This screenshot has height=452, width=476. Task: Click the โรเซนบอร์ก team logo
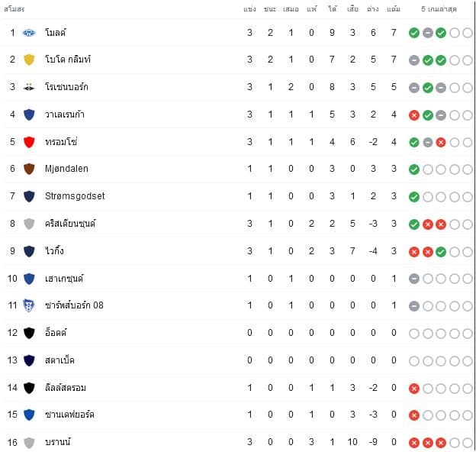pos(29,87)
